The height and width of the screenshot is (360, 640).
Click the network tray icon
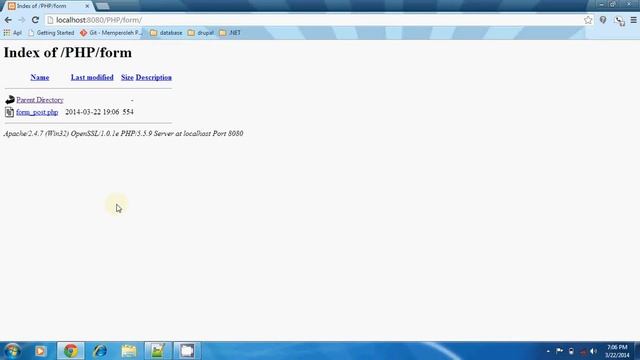tap(582, 351)
